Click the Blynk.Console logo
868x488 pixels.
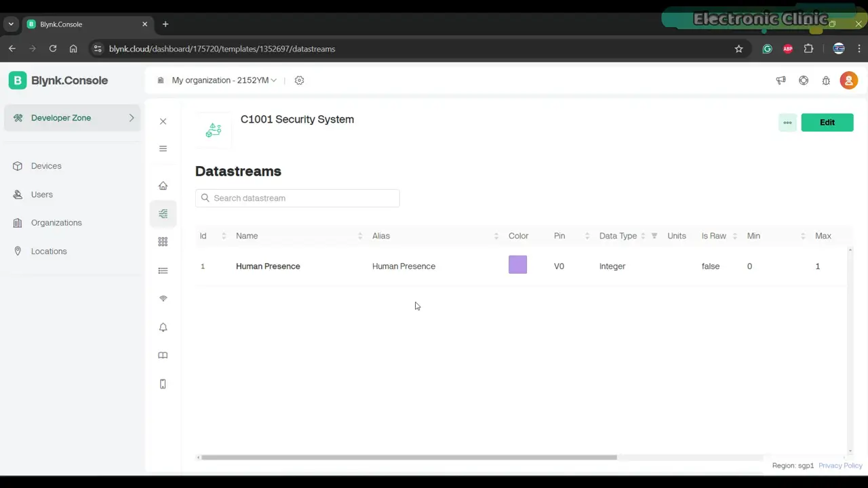click(x=58, y=80)
